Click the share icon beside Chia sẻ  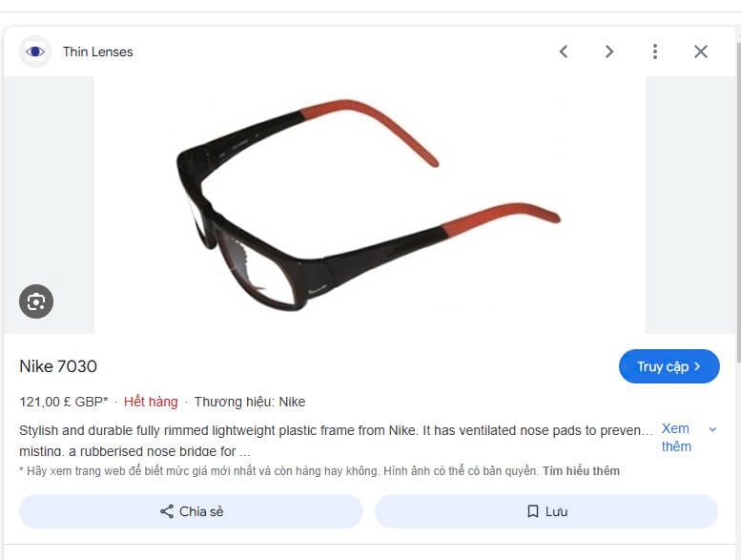167,511
